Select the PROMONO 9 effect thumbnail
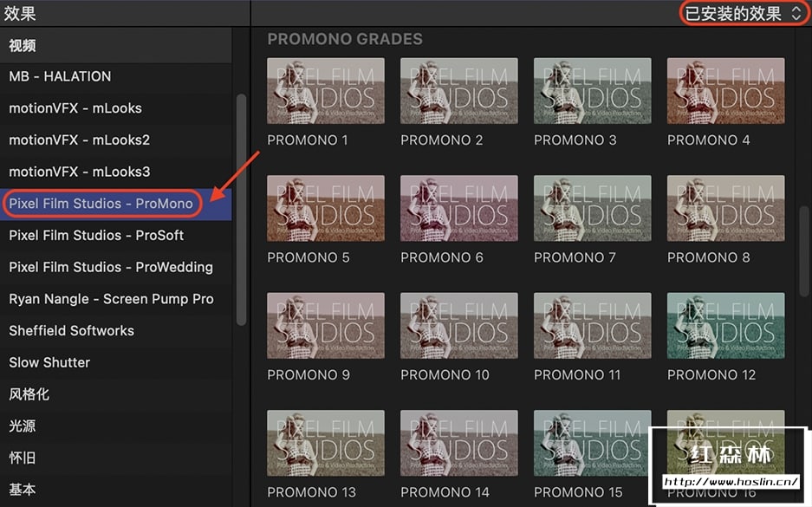The image size is (812, 507). tap(326, 326)
